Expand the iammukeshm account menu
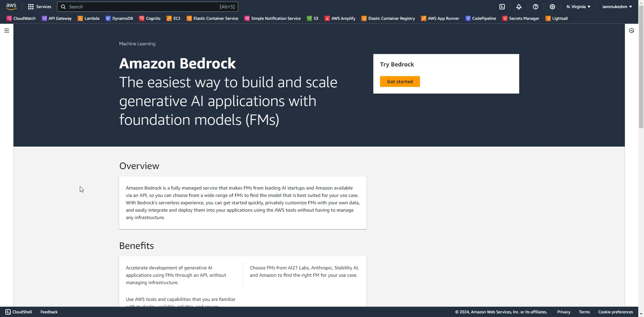 pyautogui.click(x=616, y=7)
